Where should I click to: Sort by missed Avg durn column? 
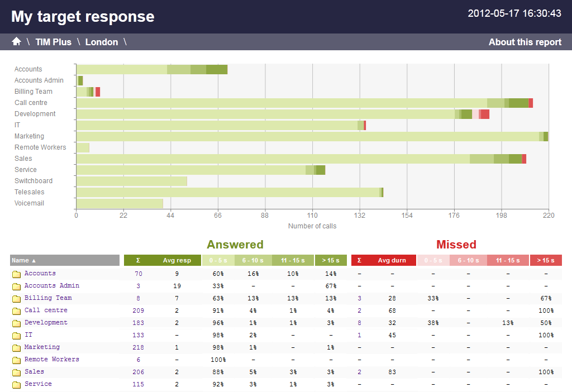pos(392,260)
